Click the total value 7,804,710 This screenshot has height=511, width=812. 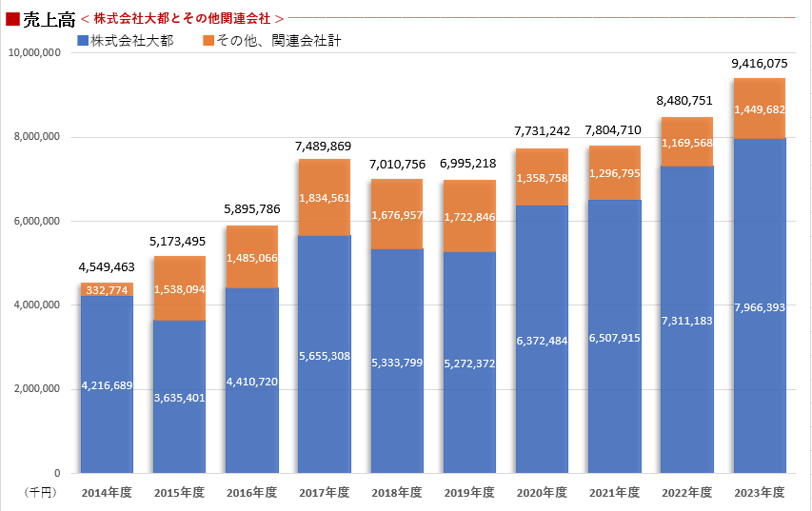[x=613, y=130]
